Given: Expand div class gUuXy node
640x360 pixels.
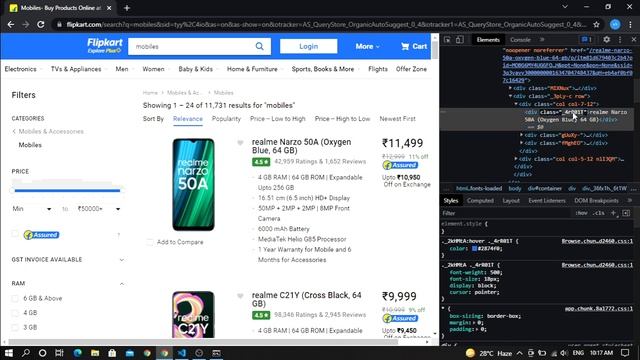Looking at the screenshot, I should coord(522,135).
